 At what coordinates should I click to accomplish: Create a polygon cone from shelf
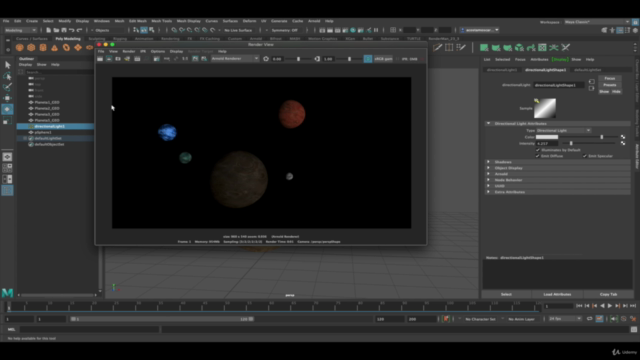click(54, 48)
